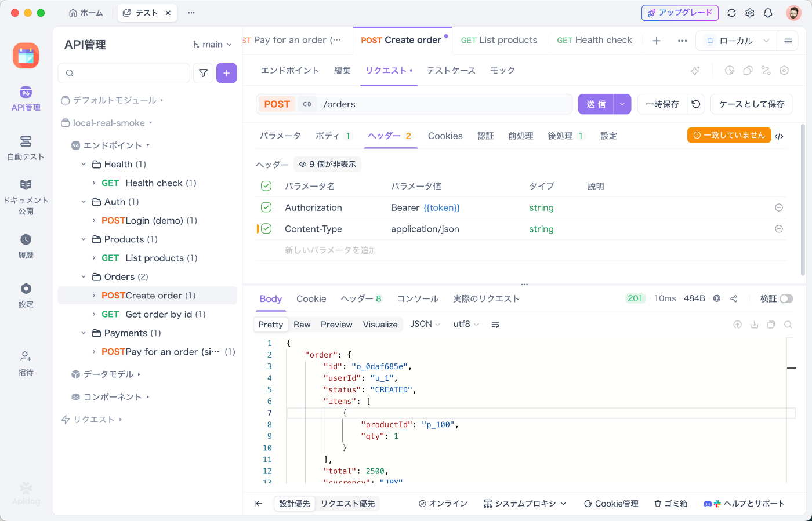This screenshot has height=521, width=812.
Task: Open 招待 invite members
Action: (x=26, y=364)
